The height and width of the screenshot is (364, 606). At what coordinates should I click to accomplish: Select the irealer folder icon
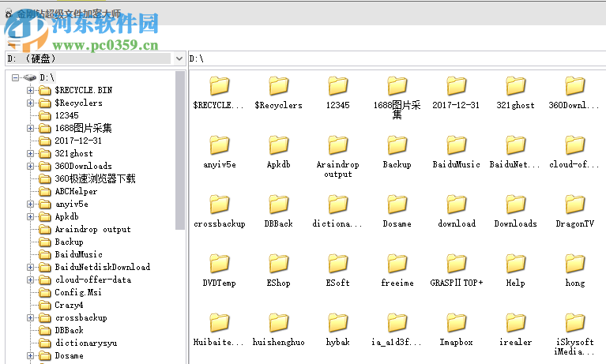516,323
